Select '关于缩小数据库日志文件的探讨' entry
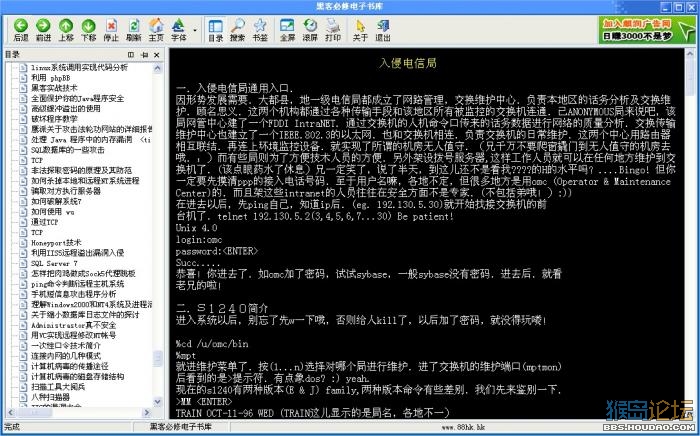The image size is (700, 436). pyautogui.click(x=85, y=315)
